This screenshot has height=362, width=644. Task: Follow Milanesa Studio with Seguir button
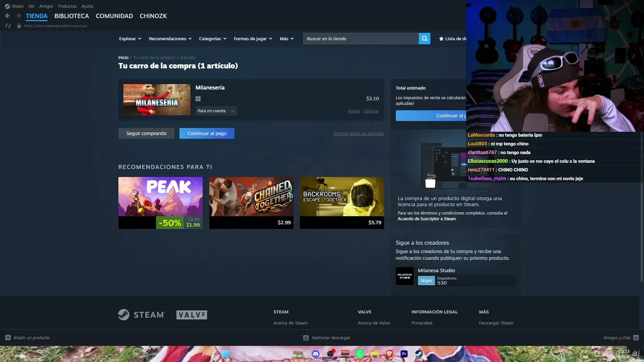(426, 281)
